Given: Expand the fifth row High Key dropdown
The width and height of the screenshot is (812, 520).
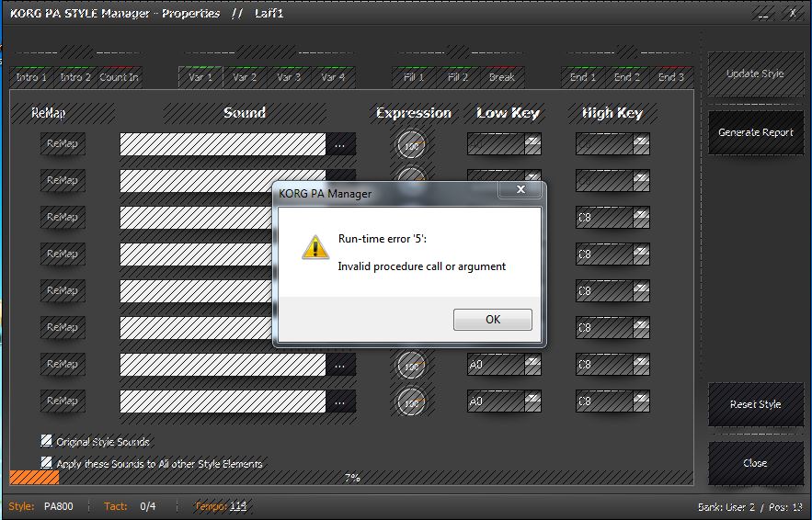Looking at the screenshot, I should point(641,290).
